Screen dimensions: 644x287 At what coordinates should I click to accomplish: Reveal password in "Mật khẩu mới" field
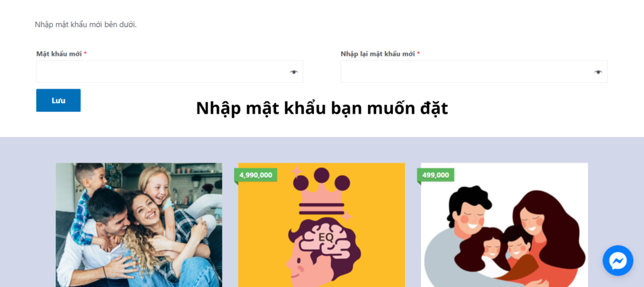tap(293, 72)
